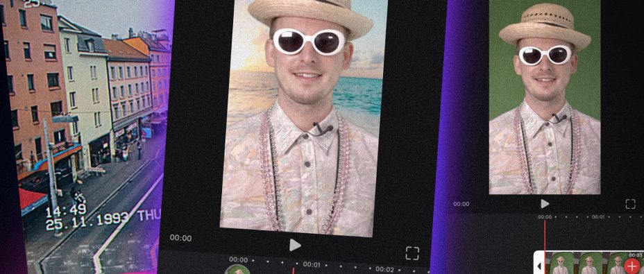Click the red playhead in the right timeline
The image size is (644, 274).
tap(545, 246)
